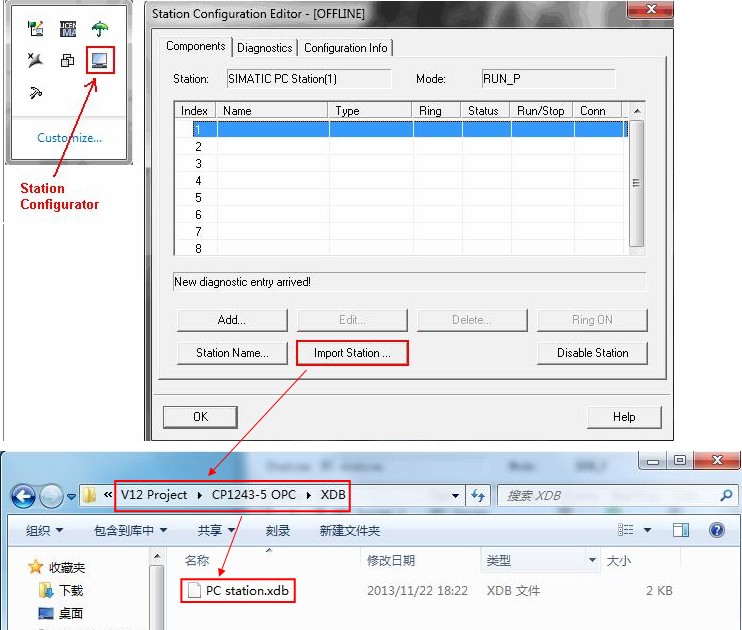Switch to the Configuration Info tab
Screen dimensions: 742x630
coord(345,48)
